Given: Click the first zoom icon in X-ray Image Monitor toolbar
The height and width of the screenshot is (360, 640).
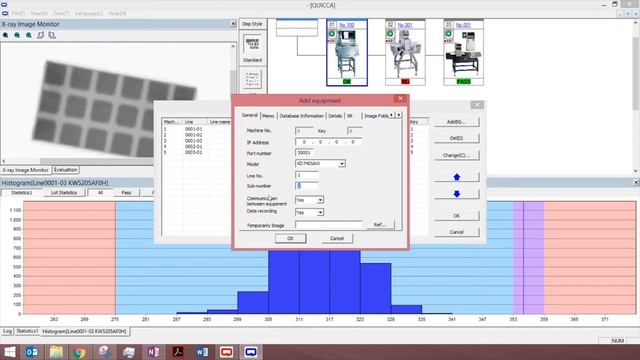Looking at the screenshot, I should [x=6, y=36].
